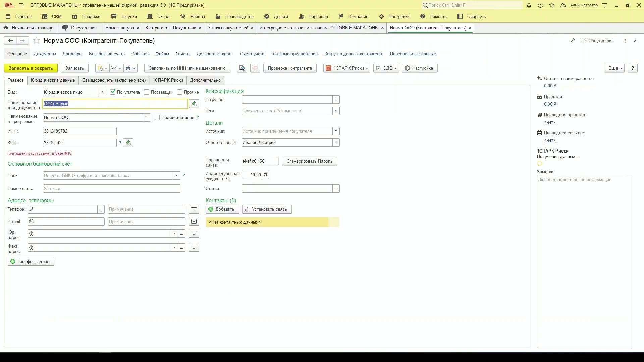This screenshot has height=362, width=644.
Task: Click Сгенерировать Пароль button
Action: [x=310, y=161]
